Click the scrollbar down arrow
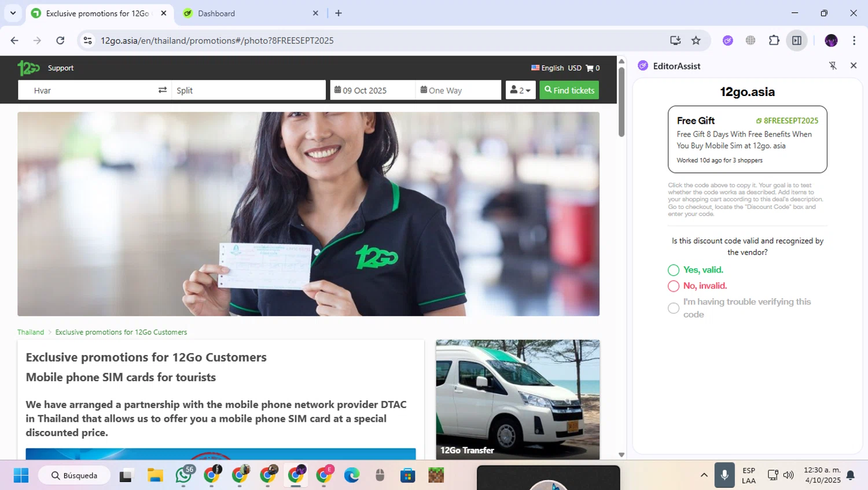868x490 pixels. [621, 455]
